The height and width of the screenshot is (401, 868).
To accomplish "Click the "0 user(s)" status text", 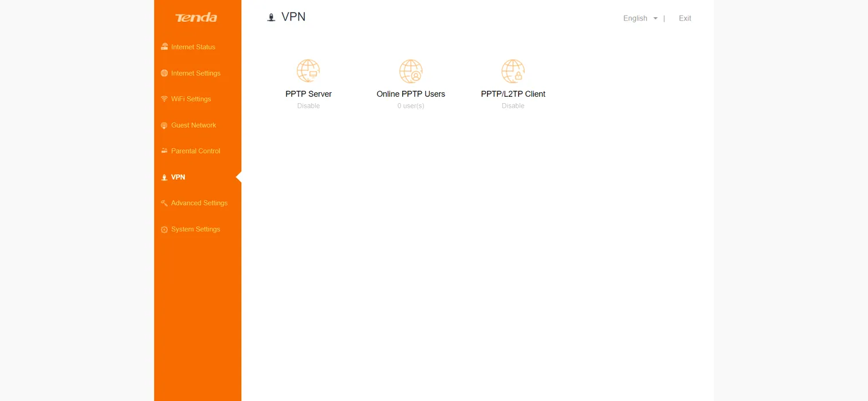I will (x=410, y=106).
